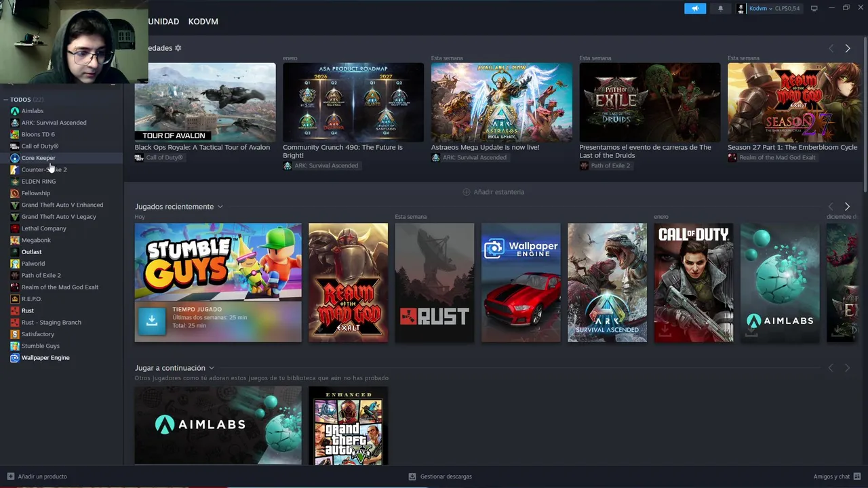Screen dimensions: 868x488
Task: Click the Lethal Company list icon
Action: coord(15,228)
